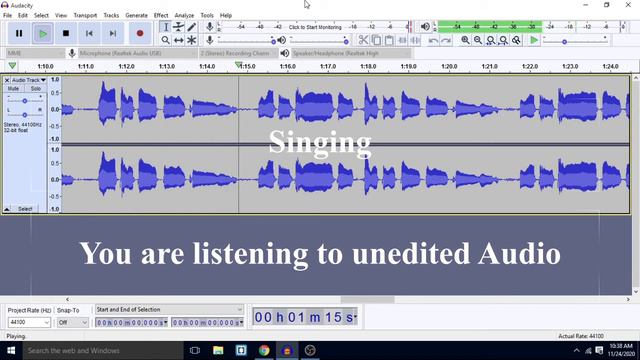This screenshot has width=640, height=360.
Task: Click the track Select button
Action: pos(25,209)
